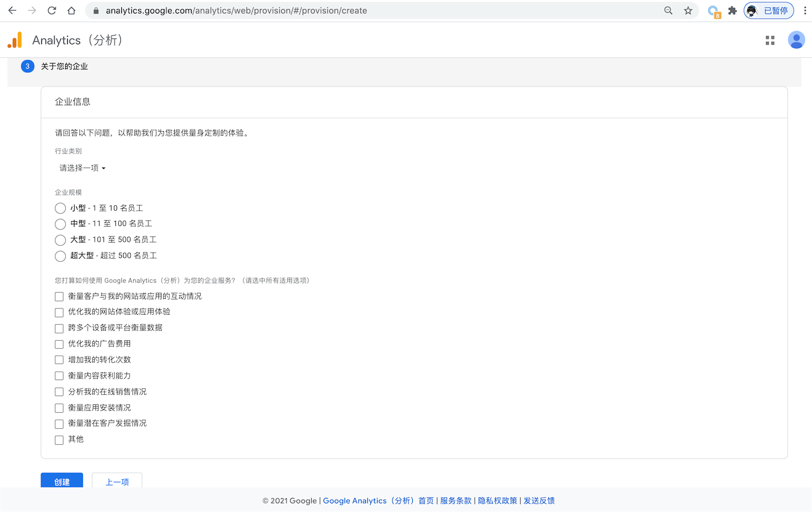Viewport: 812px width, 512px height.
Task: Open the Chrome extensions puzzle icon
Action: click(732, 10)
